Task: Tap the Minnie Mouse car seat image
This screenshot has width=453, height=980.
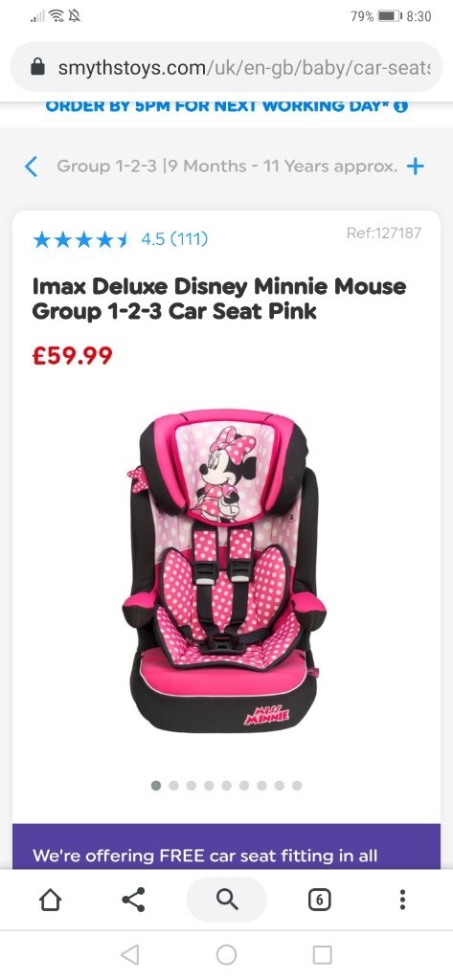Action: tap(223, 570)
